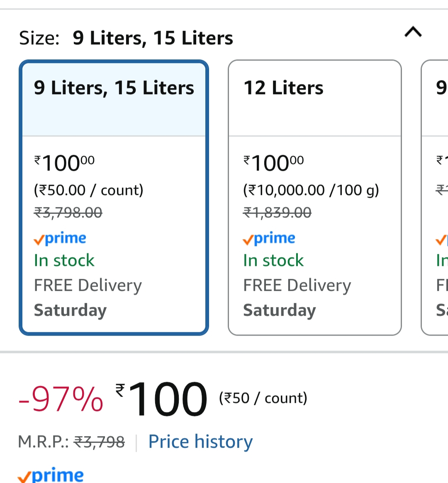Click In stock in 12 Liters card
The width and height of the screenshot is (448, 483).
click(273, 261)
